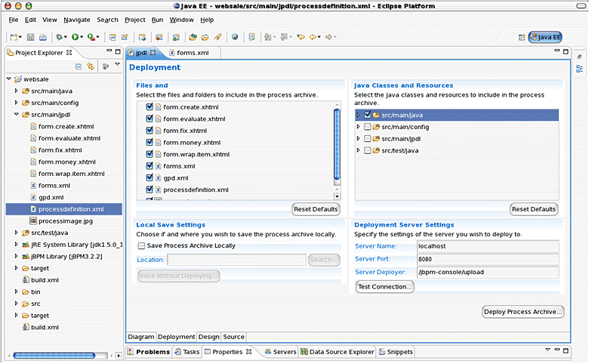The image size is (589, 364).
Task: Click Reset Defaults under Java Classes
Action: 534,209
